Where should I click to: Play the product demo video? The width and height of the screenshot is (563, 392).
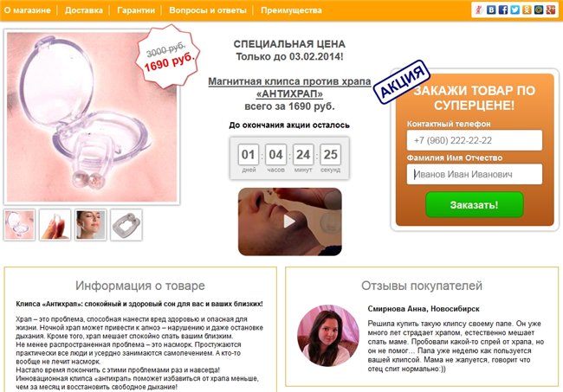289,222
